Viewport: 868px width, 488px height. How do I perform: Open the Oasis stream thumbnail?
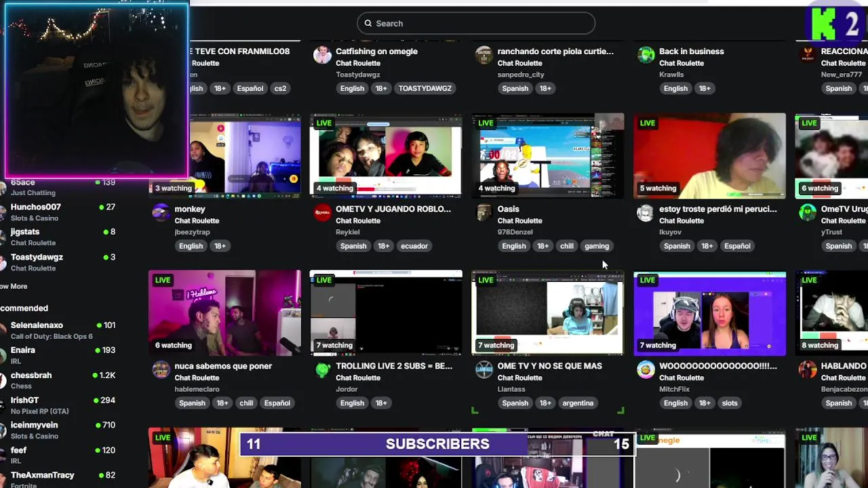[547, 156]
